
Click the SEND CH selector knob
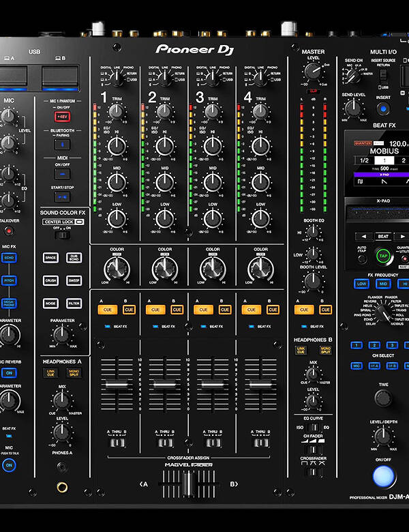pyautogui.click(x=354, y=76)
